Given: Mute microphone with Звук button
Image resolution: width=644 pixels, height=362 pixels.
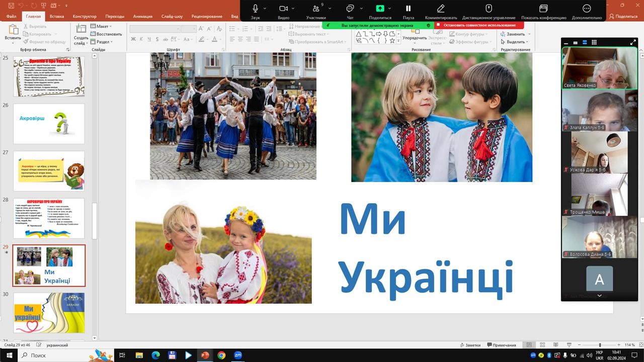Looking at the screenshot, I should pyautogui.click(x=255, y=9).
